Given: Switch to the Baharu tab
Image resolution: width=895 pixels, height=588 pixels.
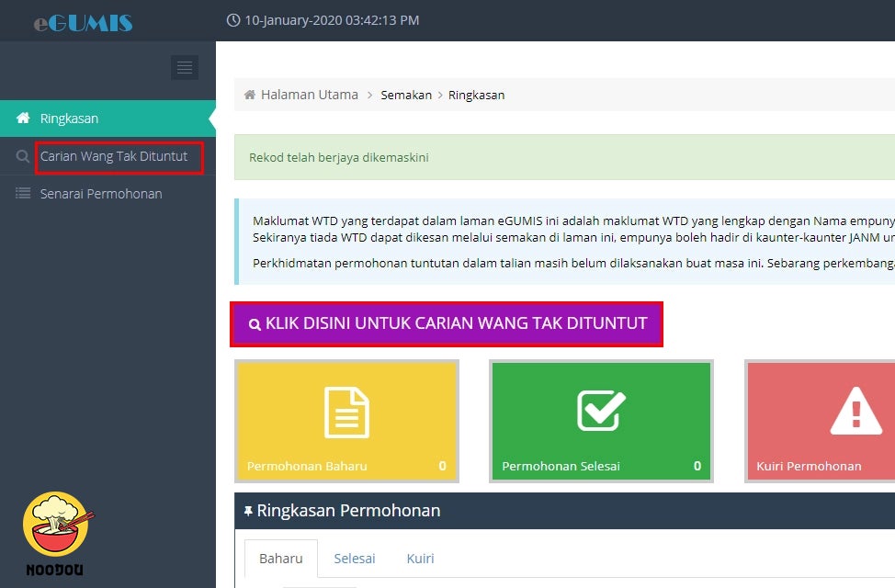Looking at the screenshot, I should point(280,559).
